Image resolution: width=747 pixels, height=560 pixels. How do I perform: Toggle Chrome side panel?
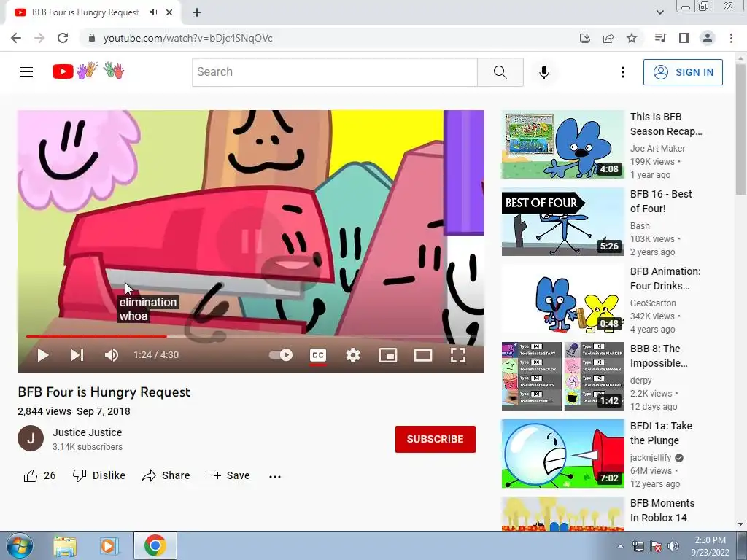[684, 38]
